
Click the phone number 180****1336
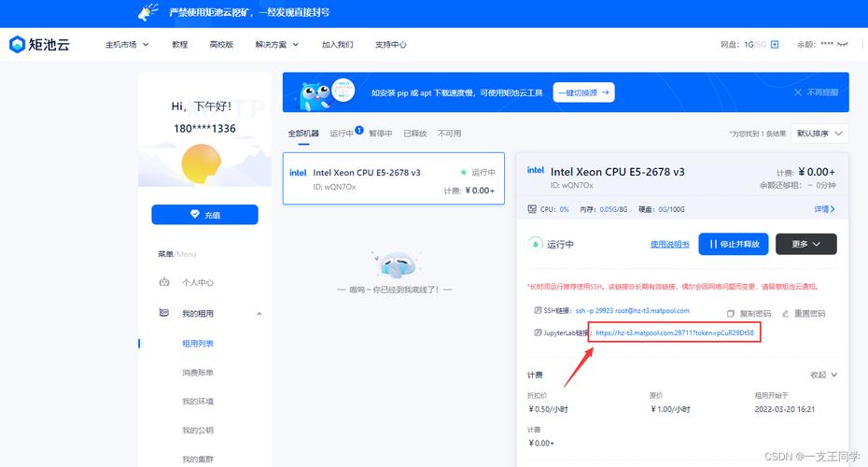click(x=204, y=129)
